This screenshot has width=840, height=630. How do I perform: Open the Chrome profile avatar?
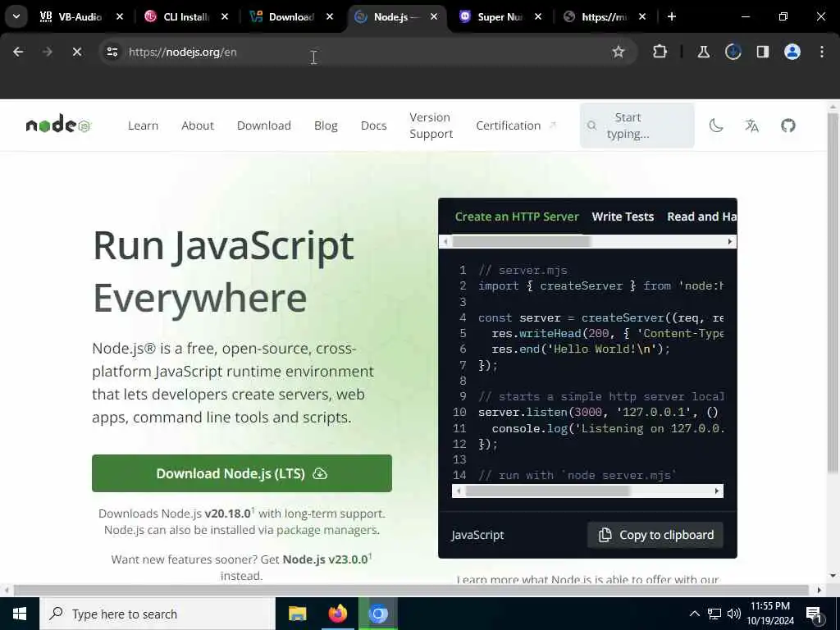point(792,52)
